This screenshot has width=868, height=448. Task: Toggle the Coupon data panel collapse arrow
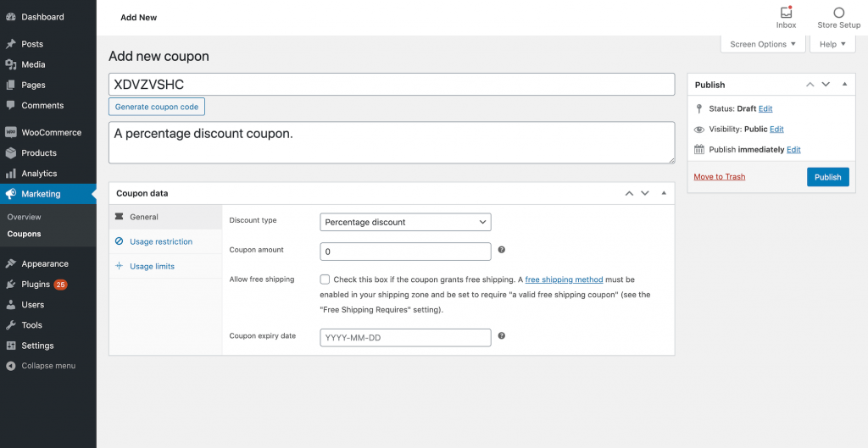[x=664, y=193]
